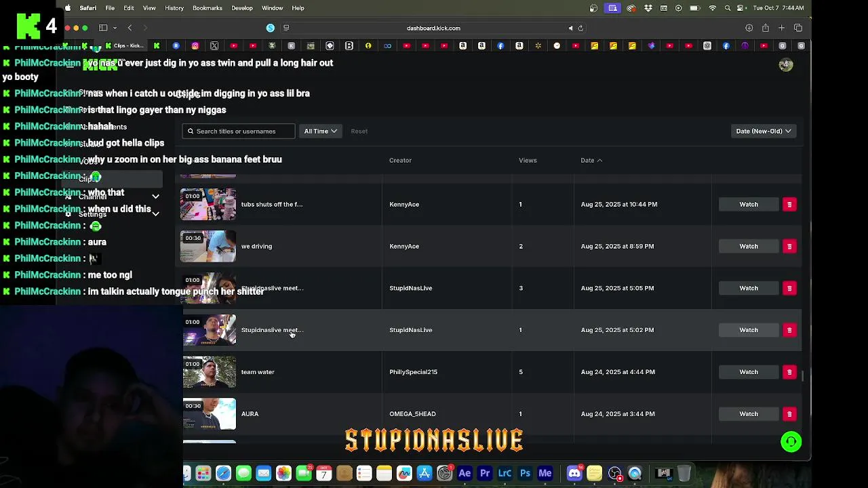Viewport: 868px width, 488px height.
Task: Watch the AURA clip
Action: click(749, 414)
